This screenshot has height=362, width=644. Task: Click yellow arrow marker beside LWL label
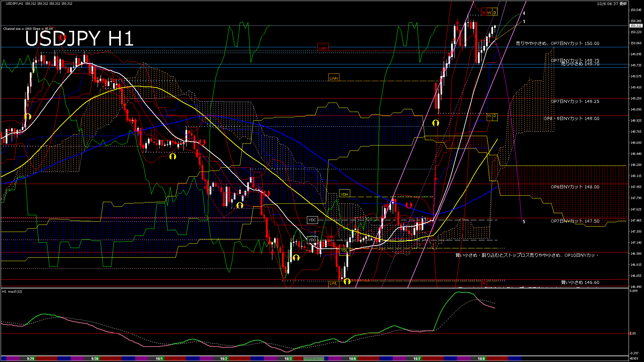(347, 281)
